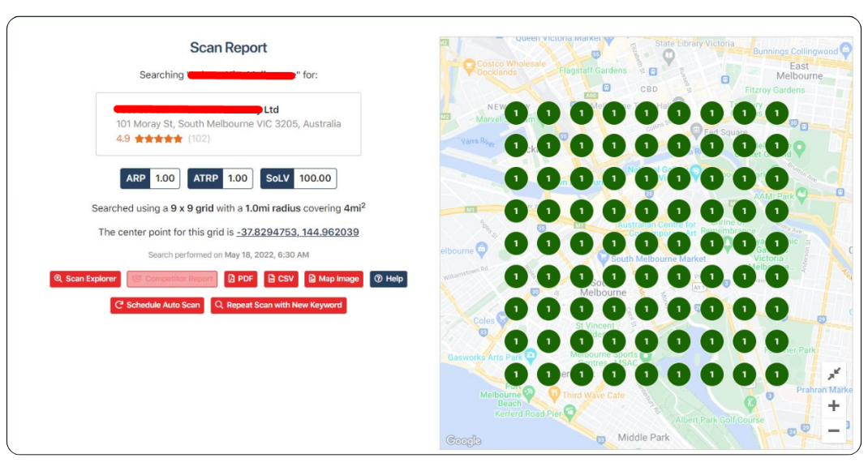This screenshot has height=471, width=868.
Task: Download the Map Image
Action: point(333,279)
